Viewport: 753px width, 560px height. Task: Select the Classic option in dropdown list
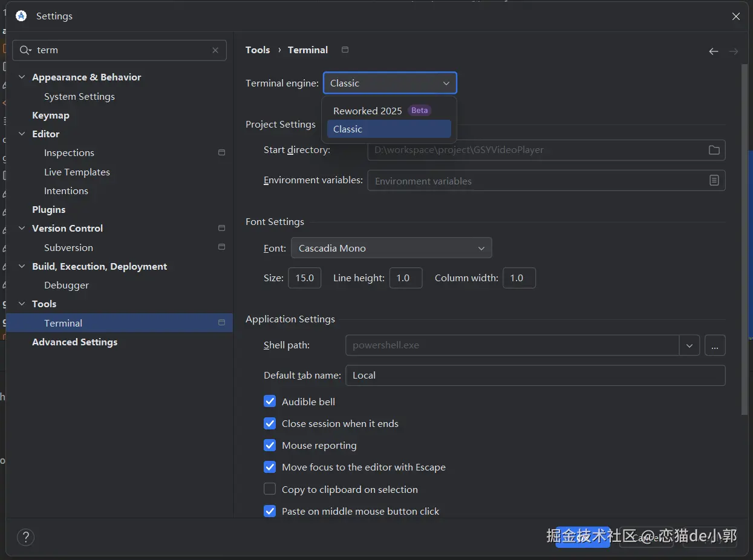[x=348, y=129]
